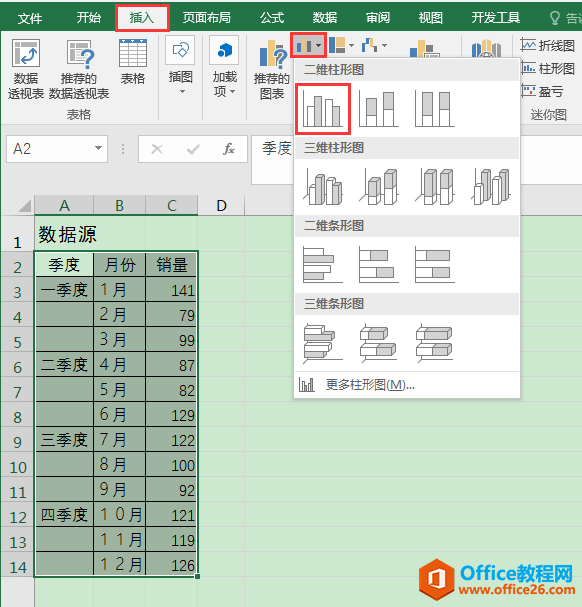Viewport: 582px width, 607px height.
Task: Confirm entry with checkmark button
Action: click(x=193, y=149)
